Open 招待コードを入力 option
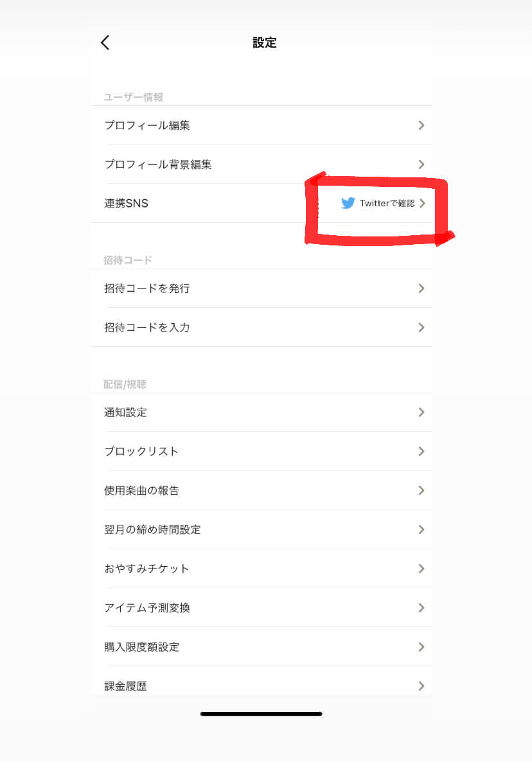The width and height of the screenshot is (532, 762). click(147, 328)
